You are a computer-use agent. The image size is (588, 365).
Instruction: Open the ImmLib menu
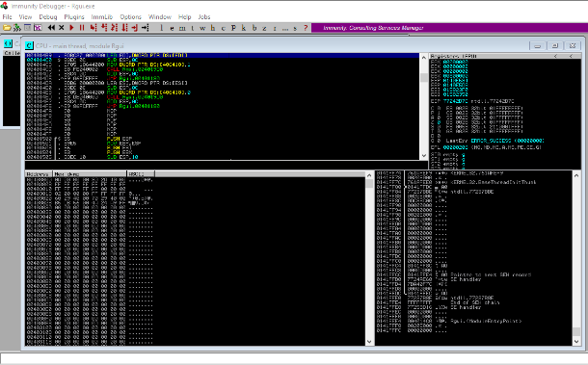[101, 17]
